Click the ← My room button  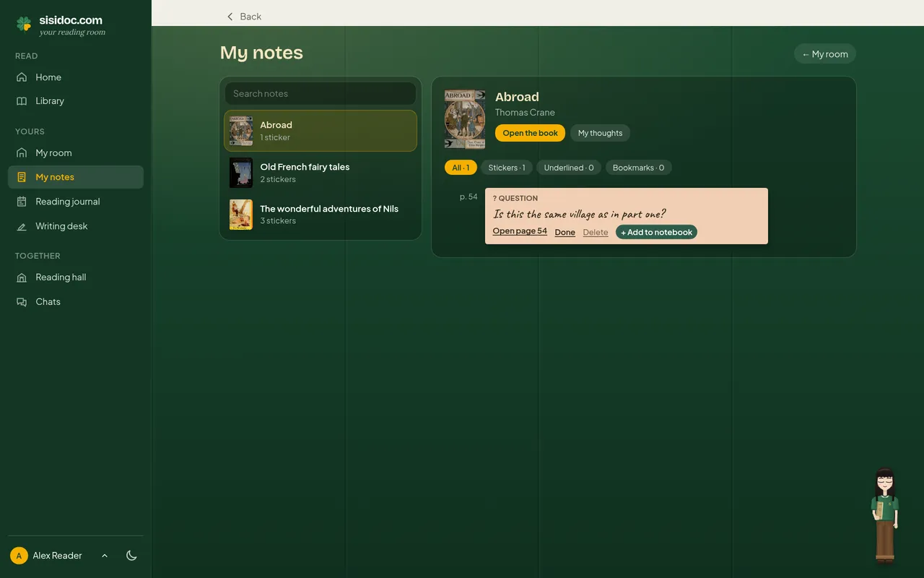[825, 54]
